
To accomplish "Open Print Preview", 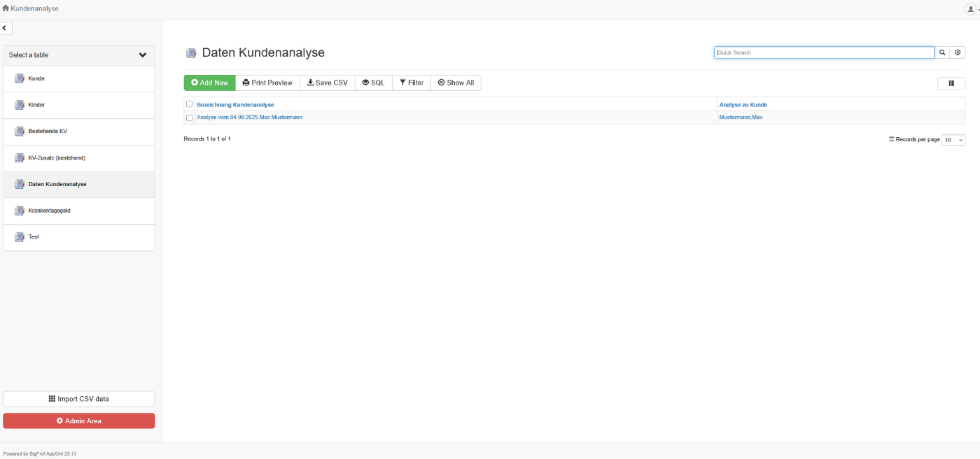I will [267, 83].
